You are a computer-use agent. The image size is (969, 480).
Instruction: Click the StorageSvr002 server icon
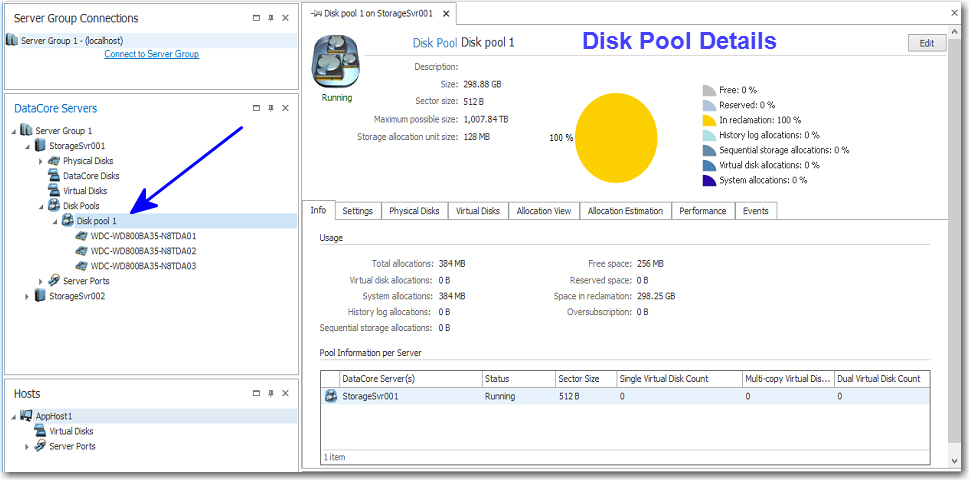click(40, 296)
